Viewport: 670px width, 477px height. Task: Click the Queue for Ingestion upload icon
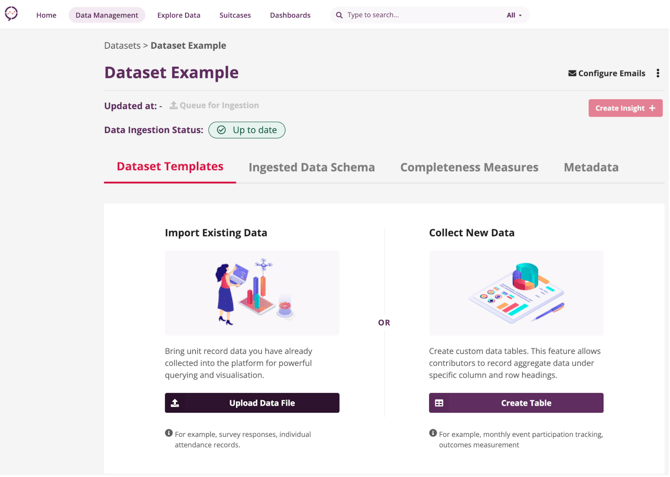click(x=173, y=105)
